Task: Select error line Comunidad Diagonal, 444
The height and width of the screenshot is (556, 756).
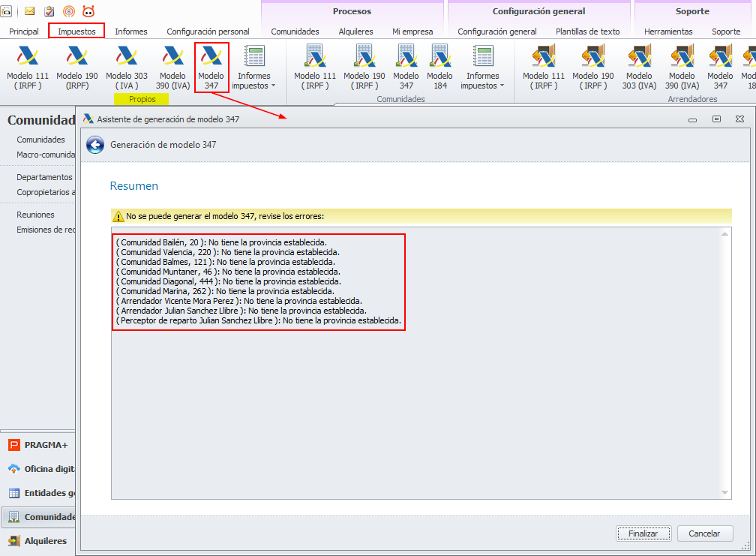Action: pos(229,281)
